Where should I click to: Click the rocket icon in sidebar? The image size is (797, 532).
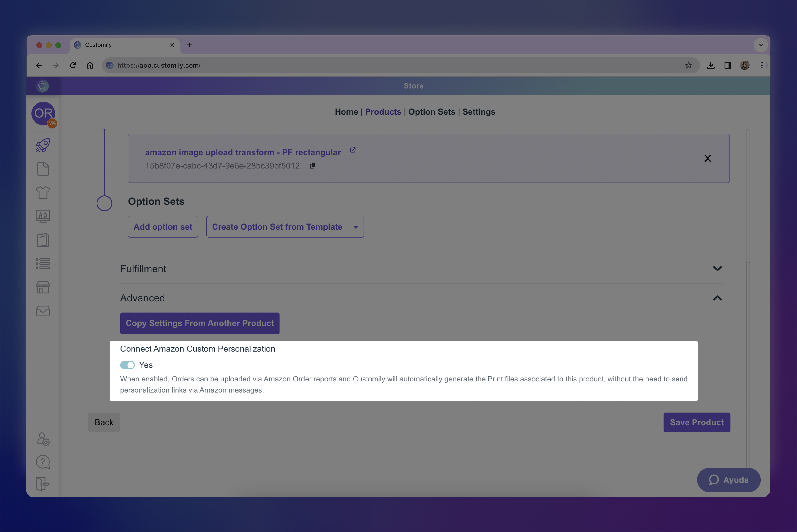point(43,145)
